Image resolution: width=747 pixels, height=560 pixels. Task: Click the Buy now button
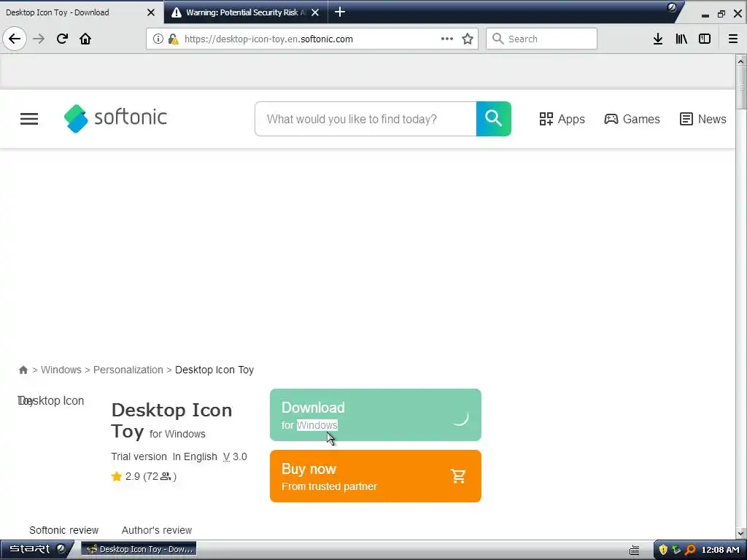click(376, 475)
